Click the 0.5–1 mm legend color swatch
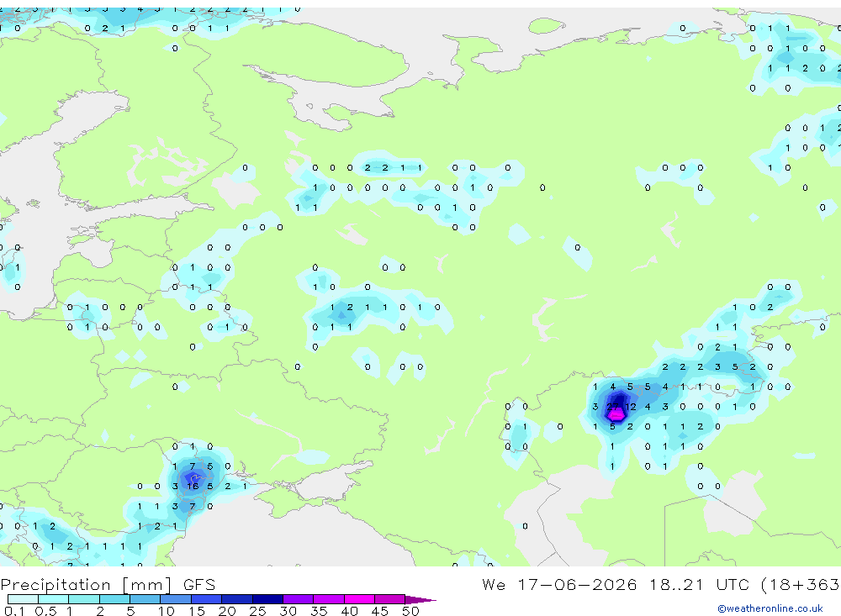Viewport: 841px width, 616px height. pos(54,599)
